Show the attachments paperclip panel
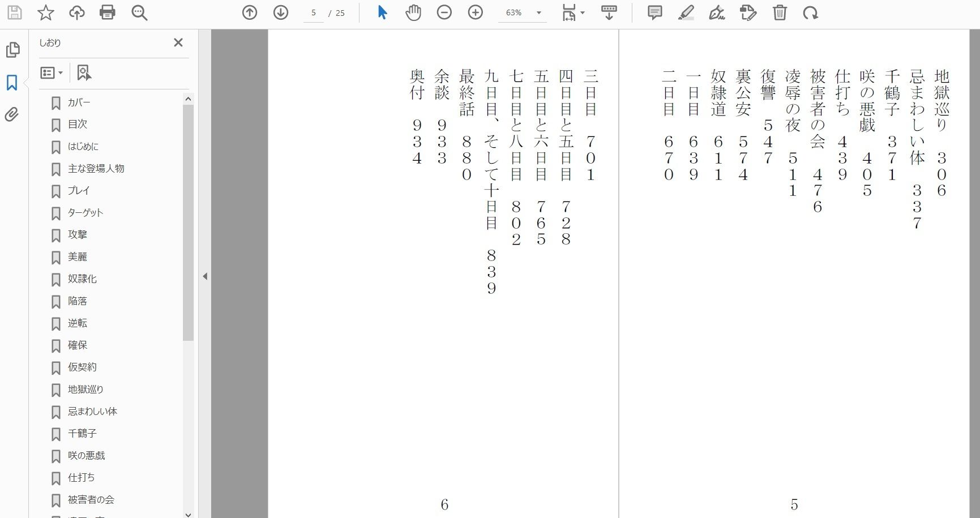 [x=12, y=115]
